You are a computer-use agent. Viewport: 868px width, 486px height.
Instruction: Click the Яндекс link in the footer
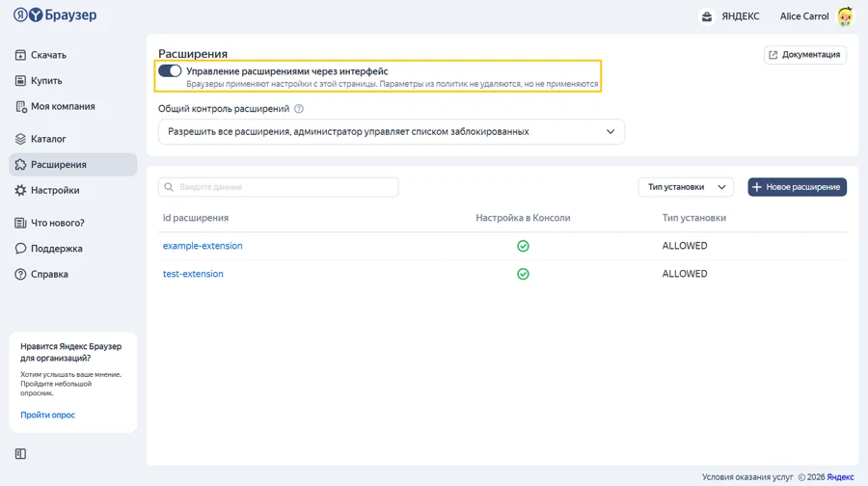pyautogui.click(x=840, y=477)
